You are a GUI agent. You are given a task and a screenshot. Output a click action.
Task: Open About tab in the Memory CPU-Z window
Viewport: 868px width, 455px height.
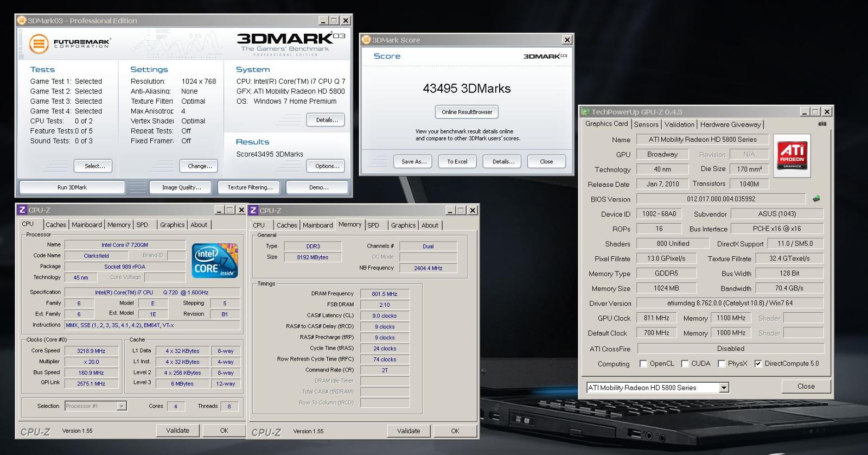pos(430,225)
